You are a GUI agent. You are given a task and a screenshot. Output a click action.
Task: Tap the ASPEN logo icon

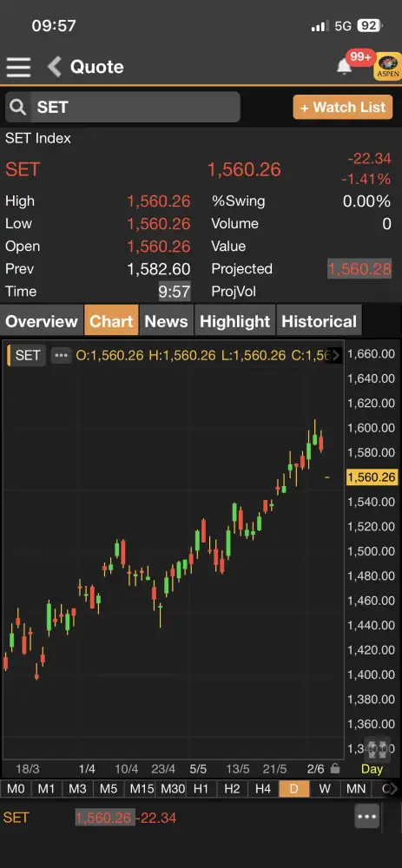click(x=388, y=67)
